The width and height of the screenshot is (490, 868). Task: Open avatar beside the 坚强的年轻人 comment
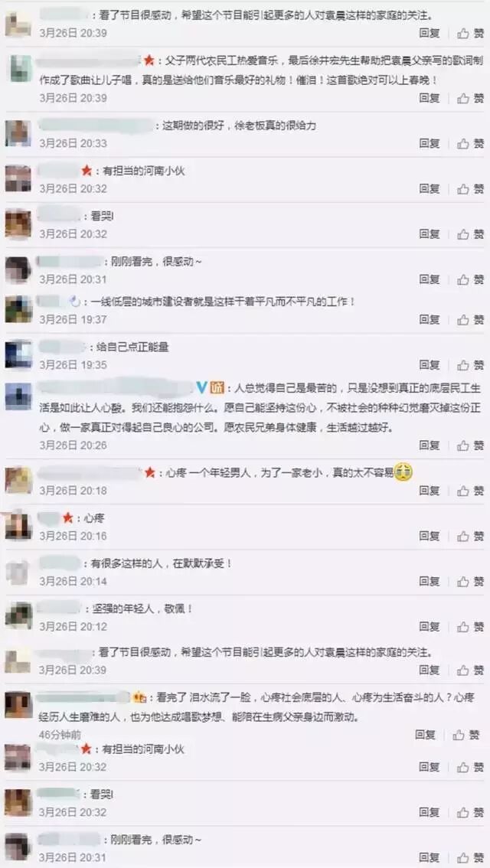[x=18, y=617]
